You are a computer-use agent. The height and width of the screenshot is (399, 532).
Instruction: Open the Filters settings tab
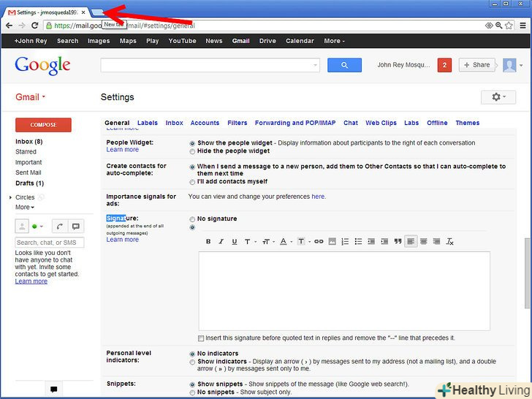pyautogui.click(x=237, y=123)
